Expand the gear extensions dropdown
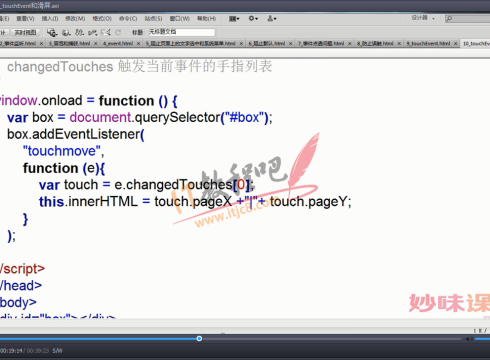Screen dimensions: 490x360 tap(253, 19)
